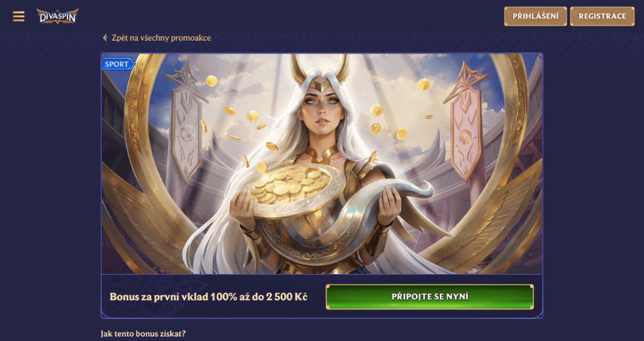The height and width of the screenshot is (341, 644).
Task: Click the PŘIHLÁŠENÍ login button
Action: point(535,16)
